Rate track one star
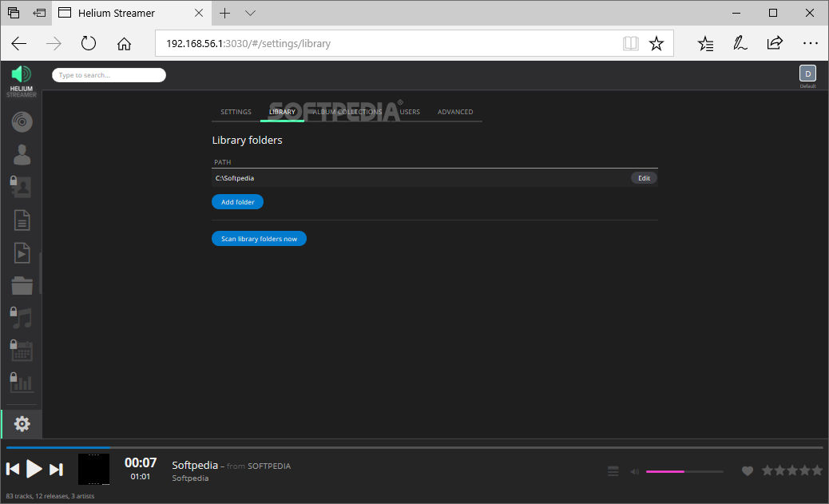Image resolution: width=829 pixels, height=504 pixels. [x=768, y=470]
